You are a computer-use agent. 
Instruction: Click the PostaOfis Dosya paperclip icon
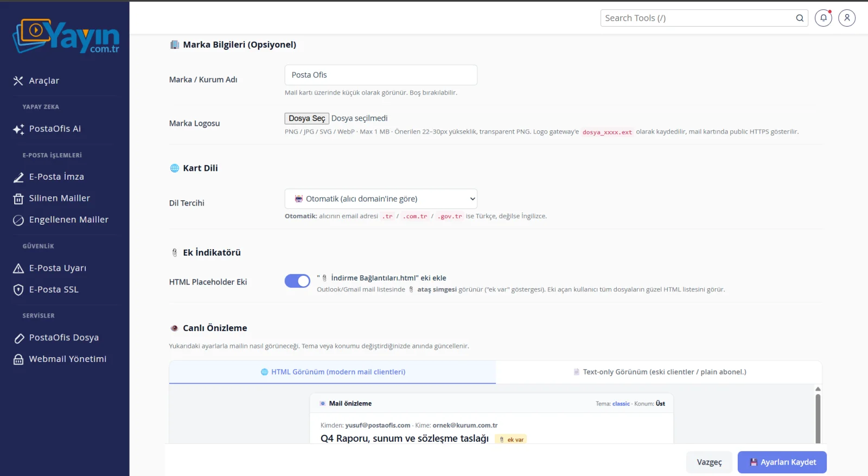click(x=18, y=338)
